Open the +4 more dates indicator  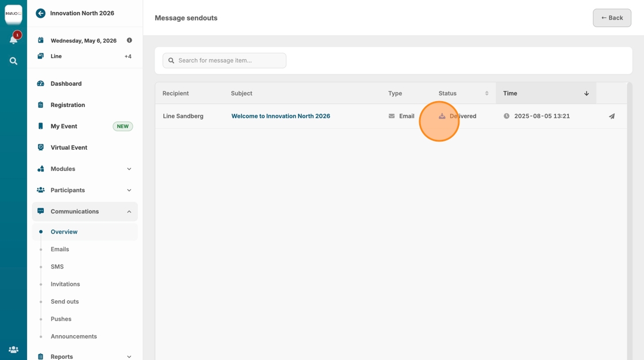(128, 56)
